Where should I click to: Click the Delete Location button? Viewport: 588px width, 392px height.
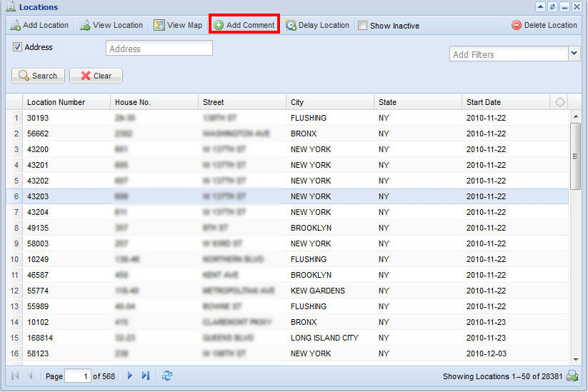544,25
